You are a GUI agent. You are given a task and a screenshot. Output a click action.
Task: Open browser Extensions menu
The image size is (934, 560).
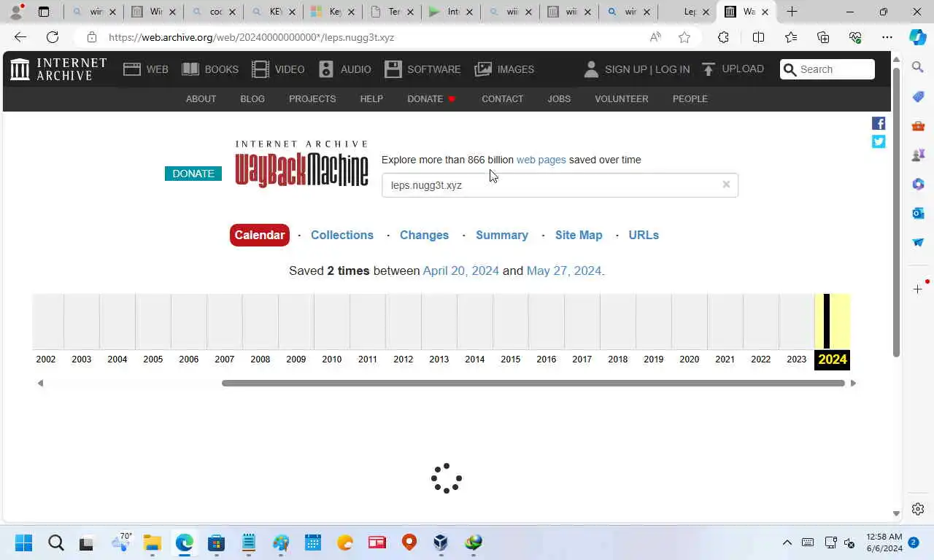coord(723,37)
